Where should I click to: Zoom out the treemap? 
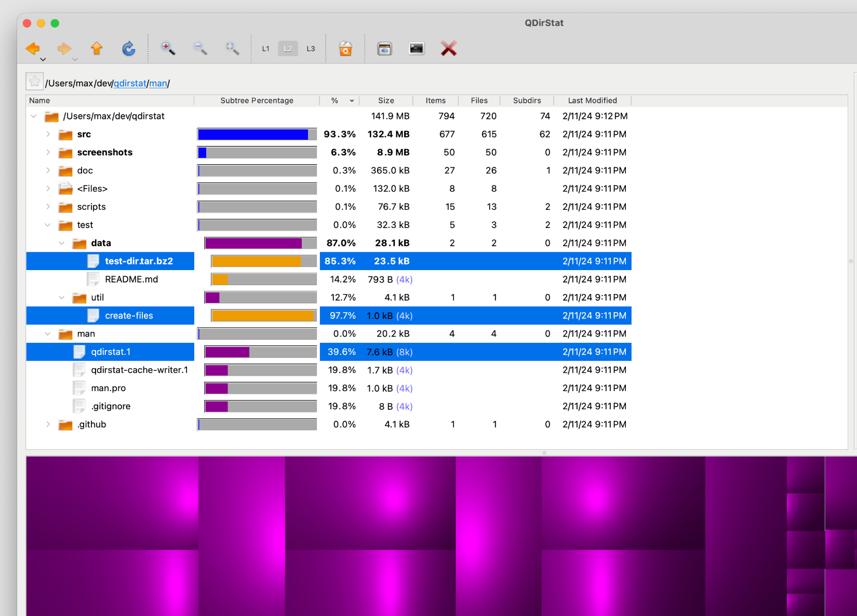(x=200, y=49)
